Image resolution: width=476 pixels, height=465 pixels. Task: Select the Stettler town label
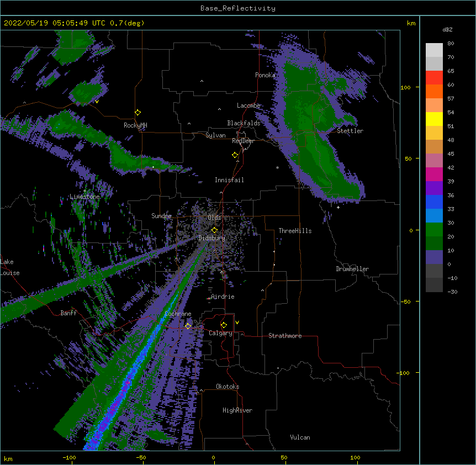(x=350, y=131)
